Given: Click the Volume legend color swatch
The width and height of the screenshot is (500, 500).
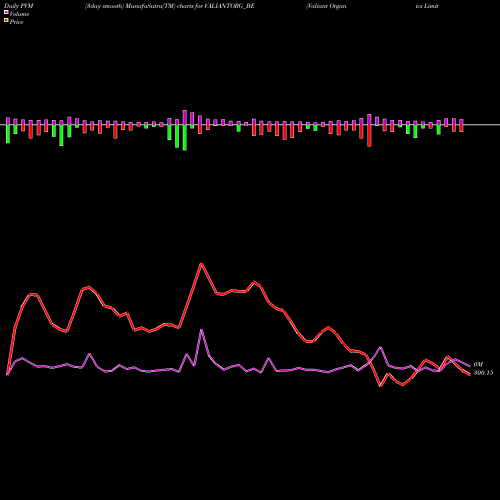Looking at the screenshot, I should click(6, 12).
